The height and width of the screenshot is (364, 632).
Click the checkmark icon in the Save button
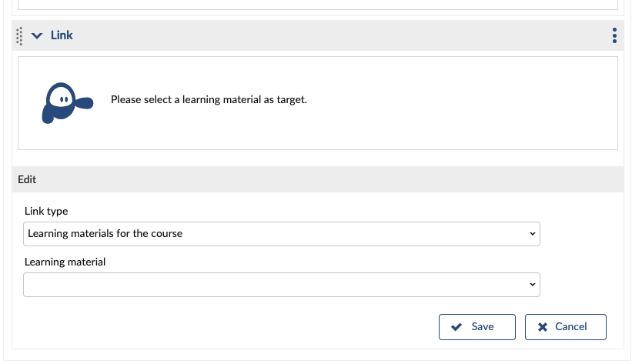click(456, 327)
